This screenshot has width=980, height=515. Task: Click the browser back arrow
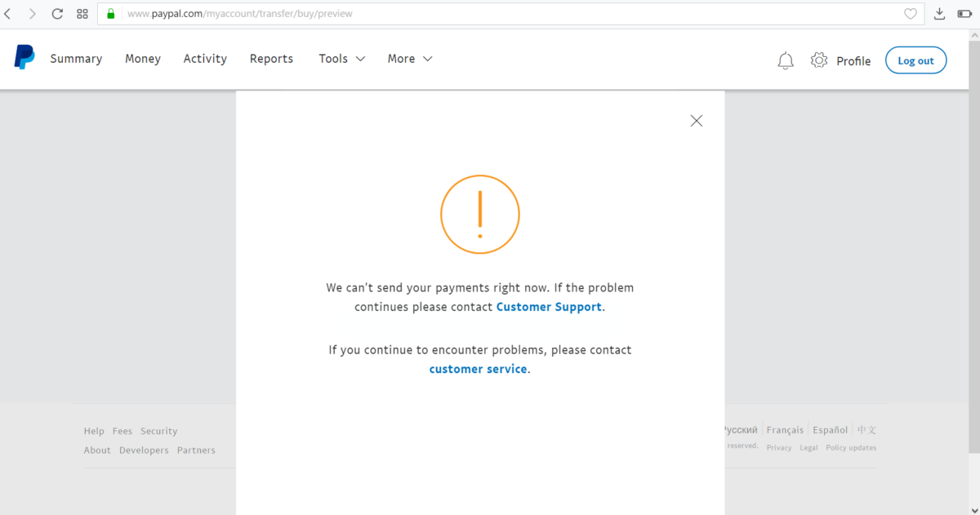tap(8, 14)
